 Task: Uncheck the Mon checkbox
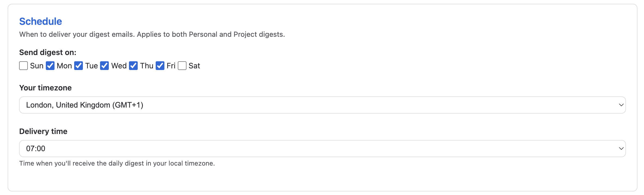[50, 66]
